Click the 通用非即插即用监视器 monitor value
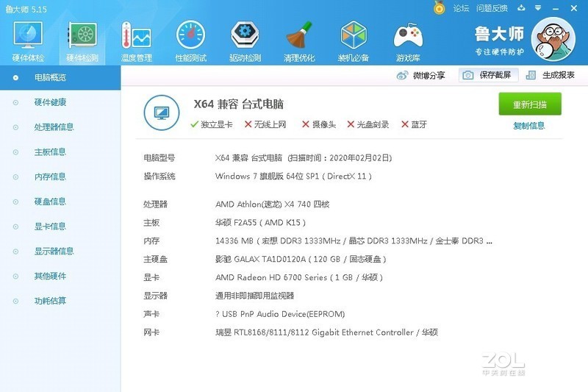The image size is (588, 392). click(x=254, y=296)
